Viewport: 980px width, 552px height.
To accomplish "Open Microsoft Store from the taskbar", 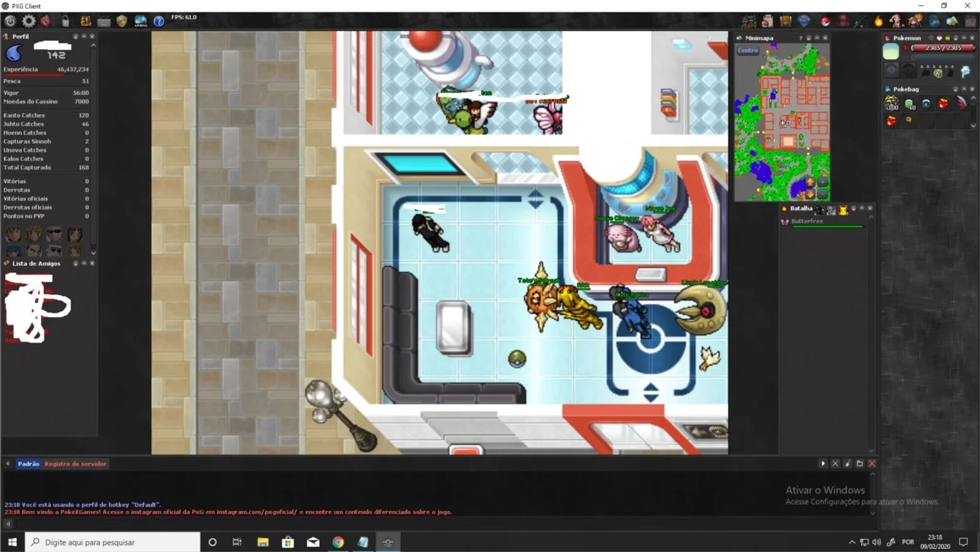I will pos(288,542).
